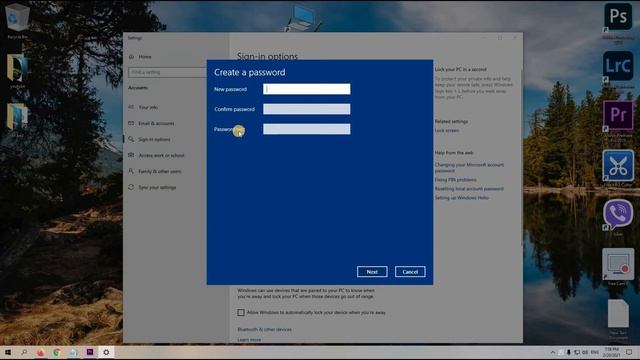
Task: Show hidden system tray icons
Action: 552,352
